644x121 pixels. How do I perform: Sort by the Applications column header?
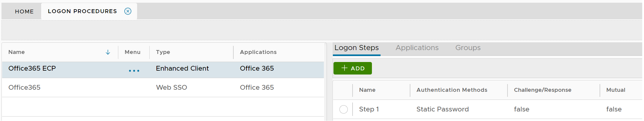pyautogui.click(x=258, y=52)
